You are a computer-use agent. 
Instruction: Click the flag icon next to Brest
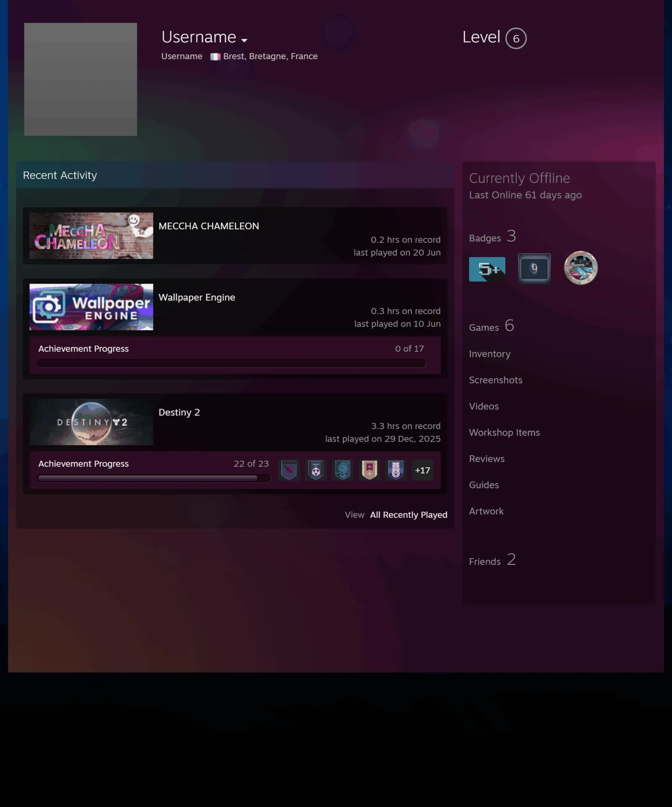point(215,57)
